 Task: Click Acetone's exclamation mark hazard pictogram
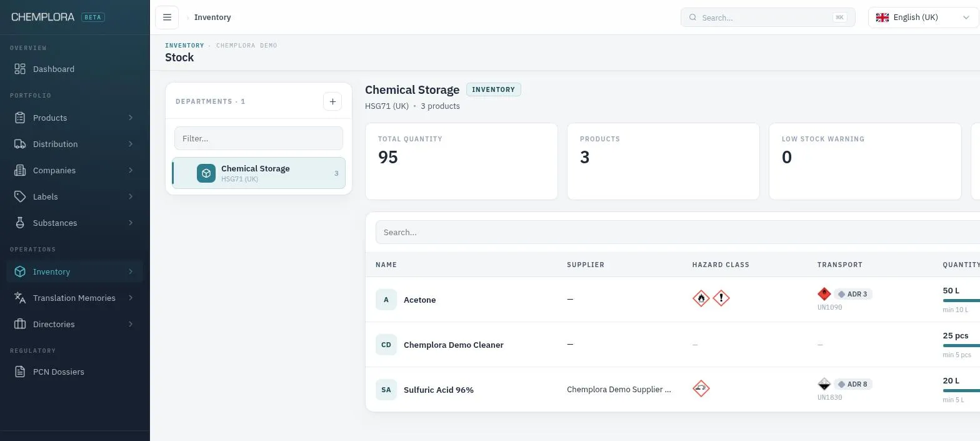721,298
